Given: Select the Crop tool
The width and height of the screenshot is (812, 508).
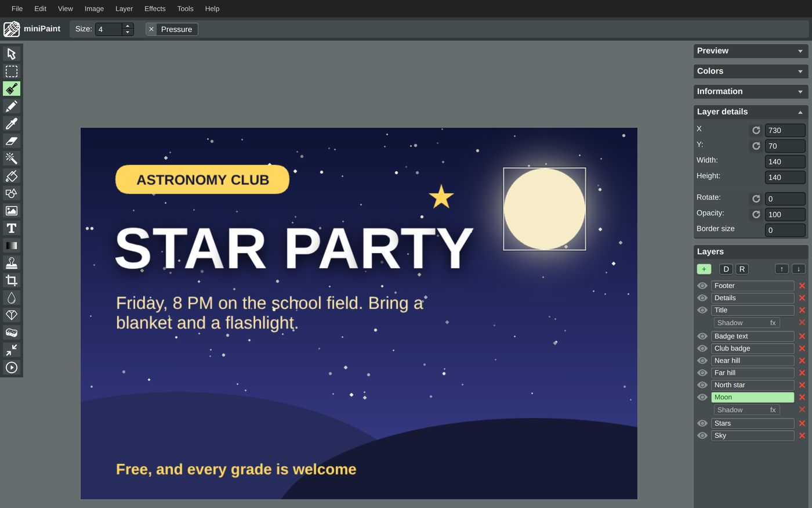Looking at the screenshot, I should point(12,280).
